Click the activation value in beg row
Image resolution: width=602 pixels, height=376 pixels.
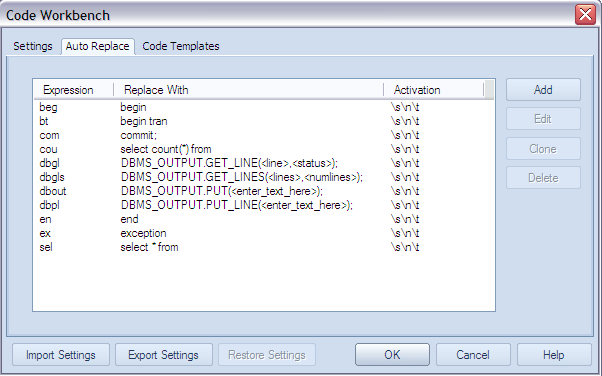tap(405, 107)
